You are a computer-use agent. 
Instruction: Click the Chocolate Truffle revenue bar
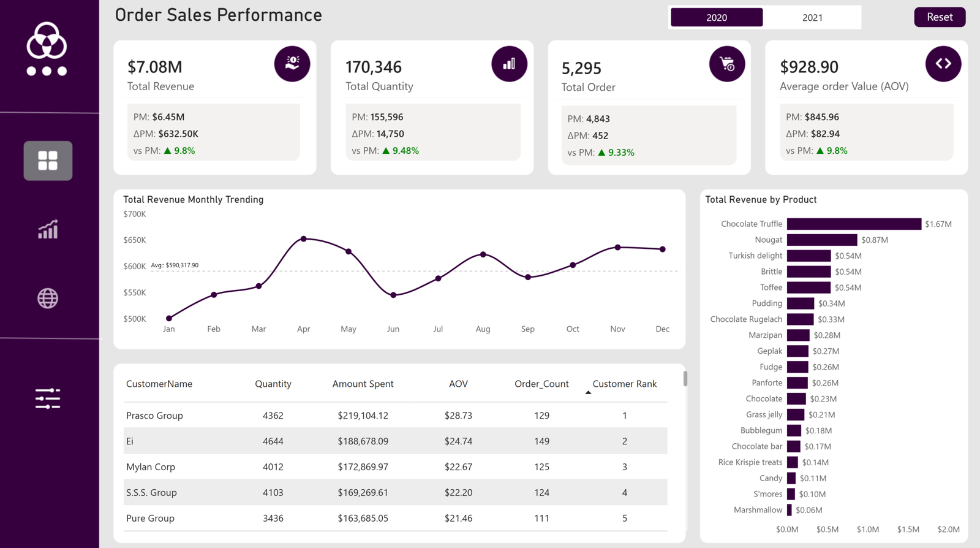pos(854,224)
